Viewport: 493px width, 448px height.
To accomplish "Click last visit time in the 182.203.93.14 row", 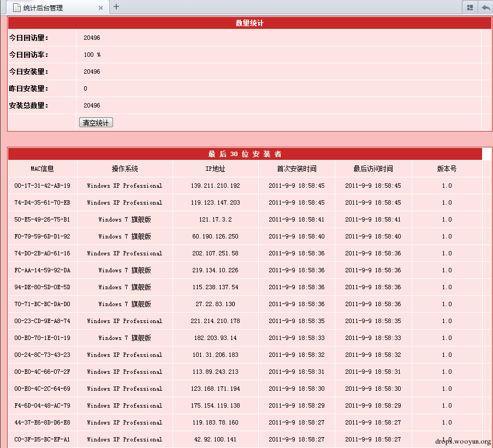I will pyautogui.click(x=373, y=338).
